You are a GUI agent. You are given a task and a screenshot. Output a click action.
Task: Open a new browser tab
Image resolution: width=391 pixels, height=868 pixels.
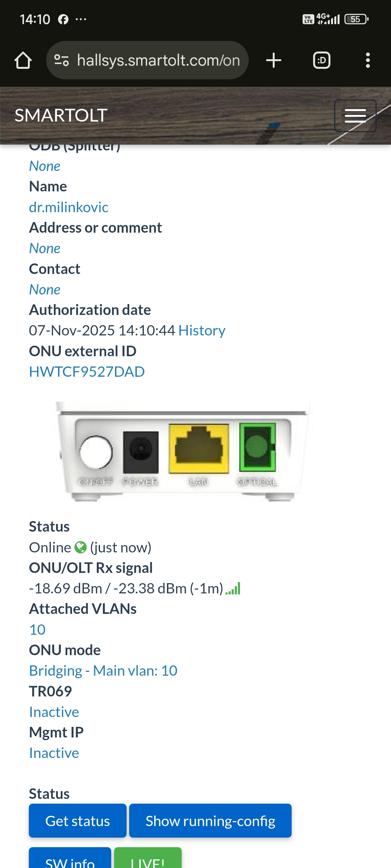coord(273,60)
